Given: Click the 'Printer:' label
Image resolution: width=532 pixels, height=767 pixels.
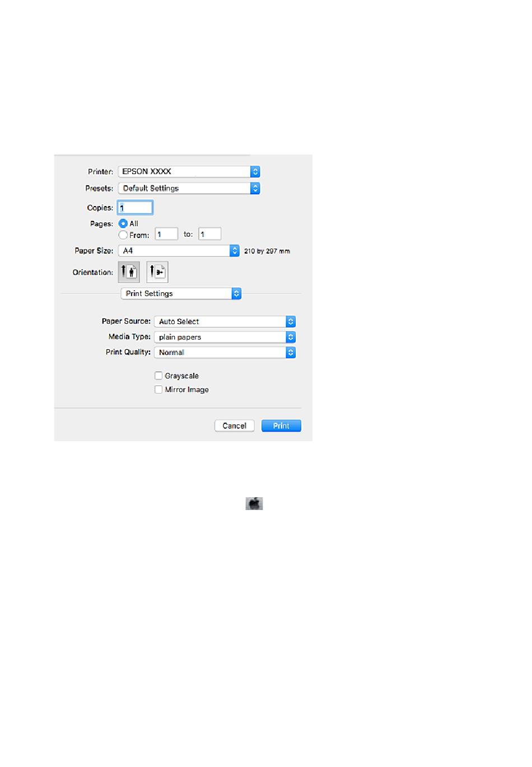Looking at the screenshot, I should [x=101, y=172].
